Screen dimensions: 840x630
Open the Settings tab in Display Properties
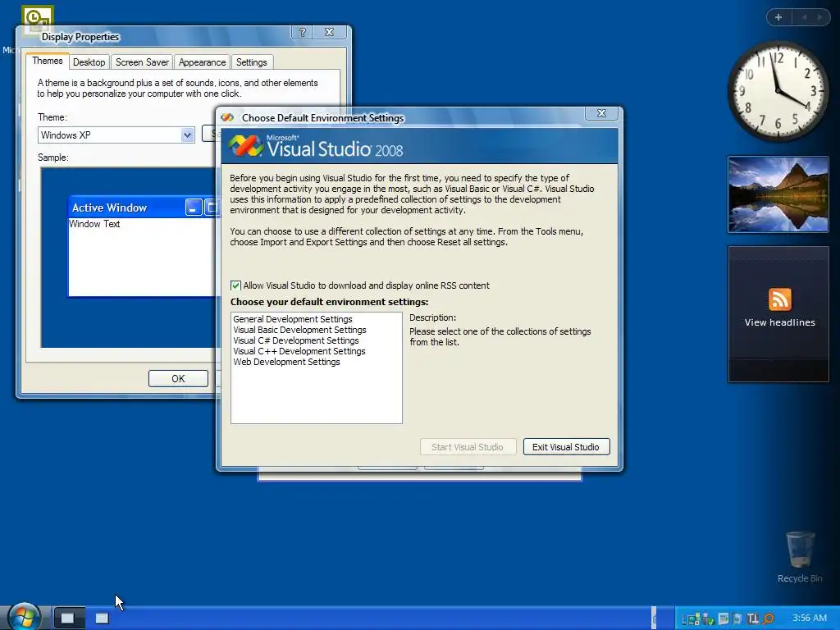(251, 62)
